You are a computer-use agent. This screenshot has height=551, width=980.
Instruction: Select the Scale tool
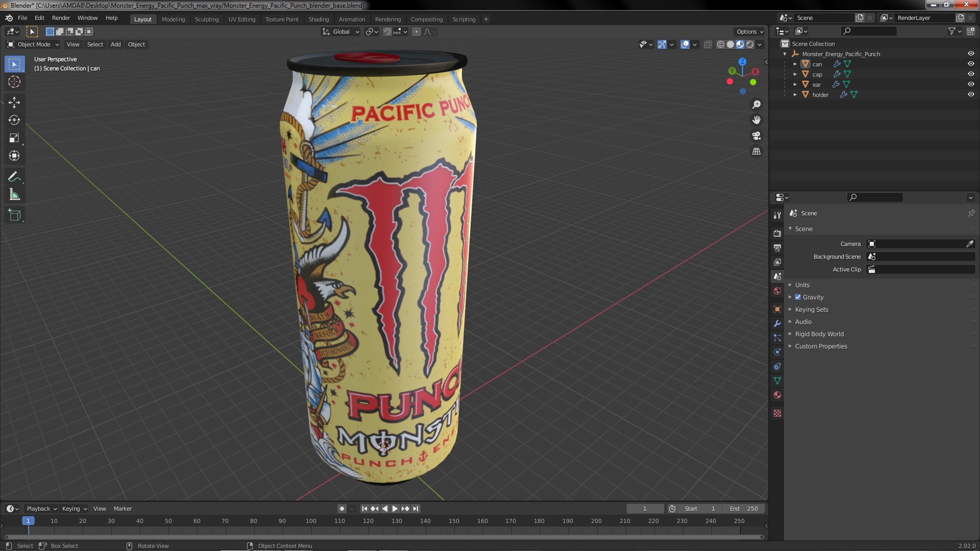point(14,138)
